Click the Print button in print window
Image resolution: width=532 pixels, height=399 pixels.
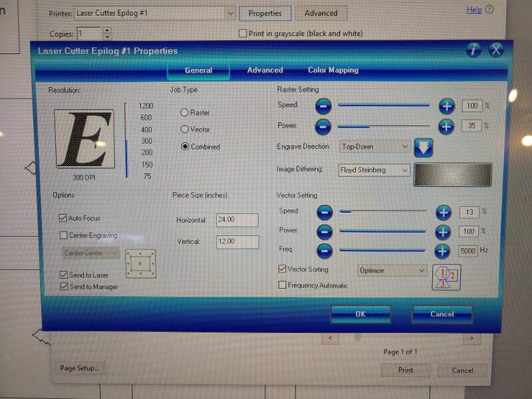406,370
